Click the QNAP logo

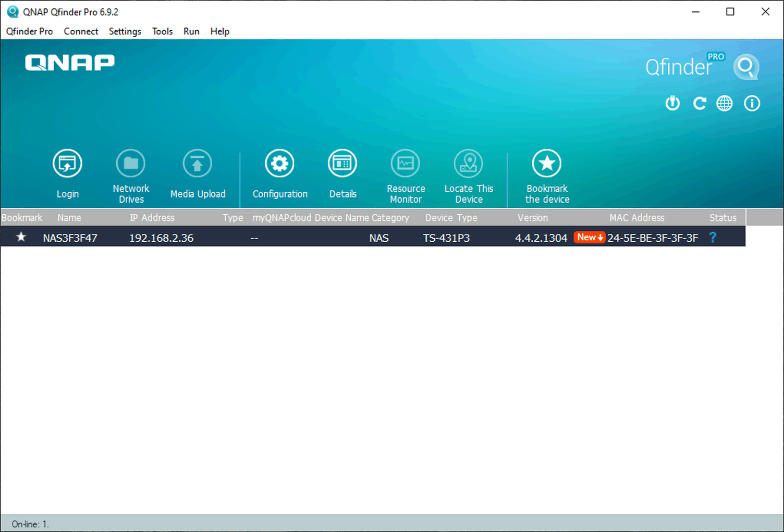pyautogui.click(x=70, y=63)
